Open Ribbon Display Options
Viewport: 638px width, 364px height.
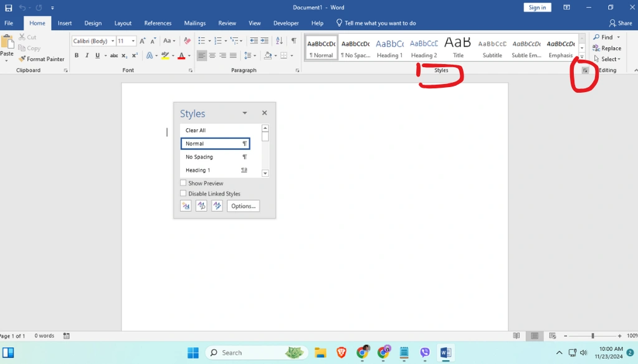click(566, 7)
